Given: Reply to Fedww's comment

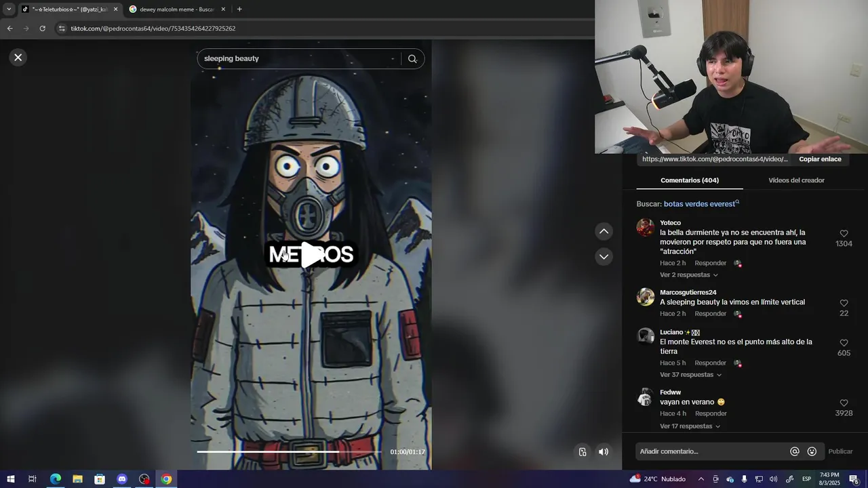Looking at the screenshot, I should 710,413.
